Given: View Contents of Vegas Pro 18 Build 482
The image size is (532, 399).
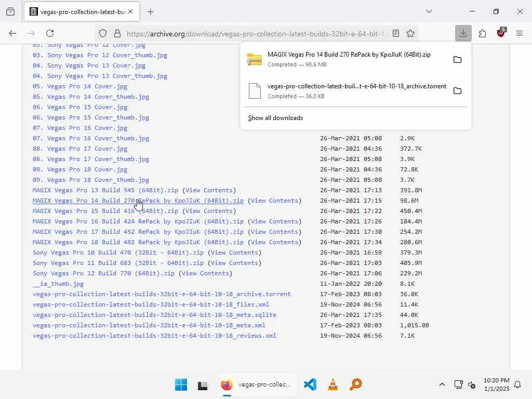Looking at the screenshot, I should (274, 242).
